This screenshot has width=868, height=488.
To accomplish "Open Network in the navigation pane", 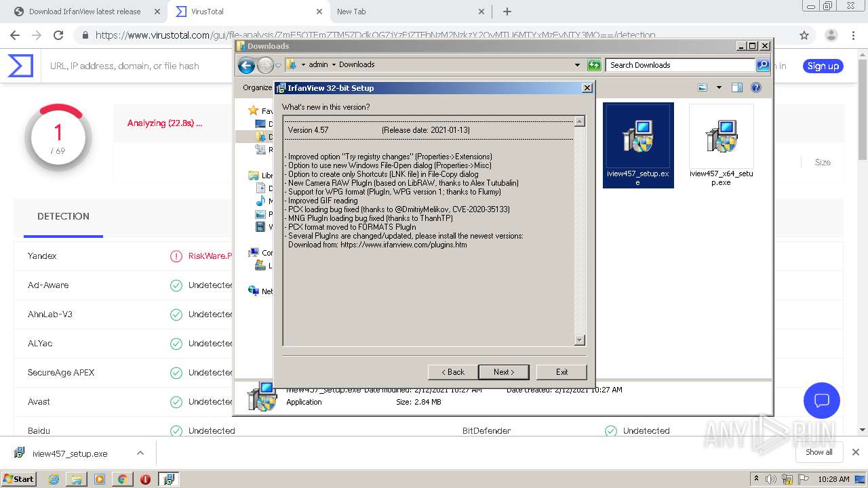I will [260, 291].
